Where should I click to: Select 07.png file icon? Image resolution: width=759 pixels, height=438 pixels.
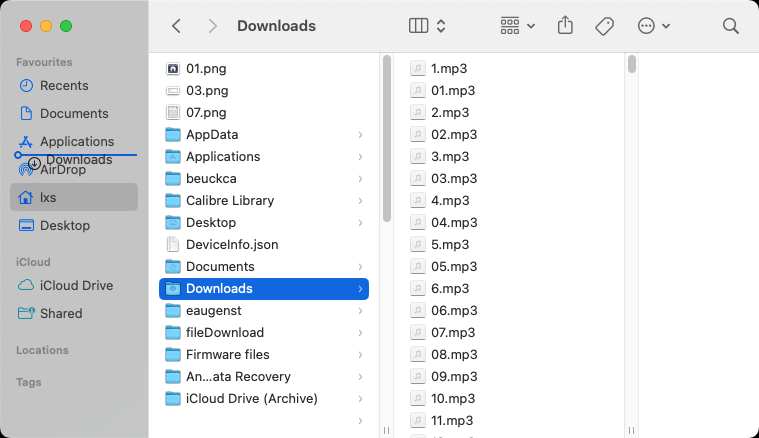pos(173,112)
